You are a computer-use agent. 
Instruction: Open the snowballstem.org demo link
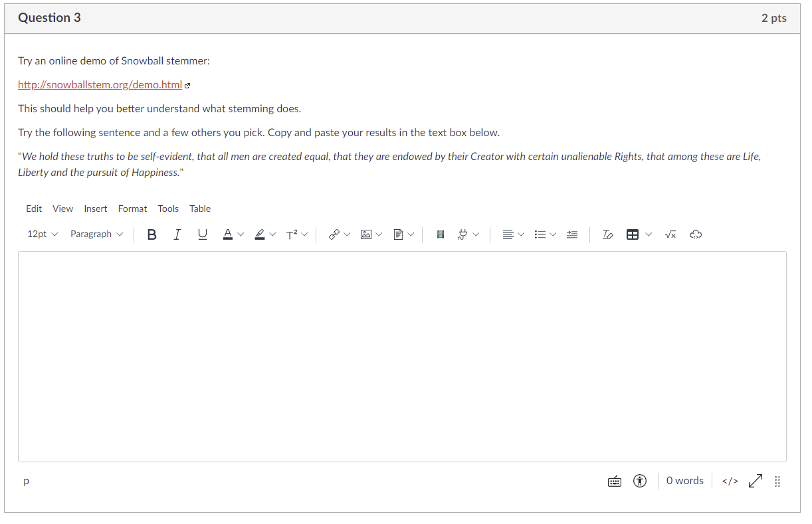tap(100, 84)
